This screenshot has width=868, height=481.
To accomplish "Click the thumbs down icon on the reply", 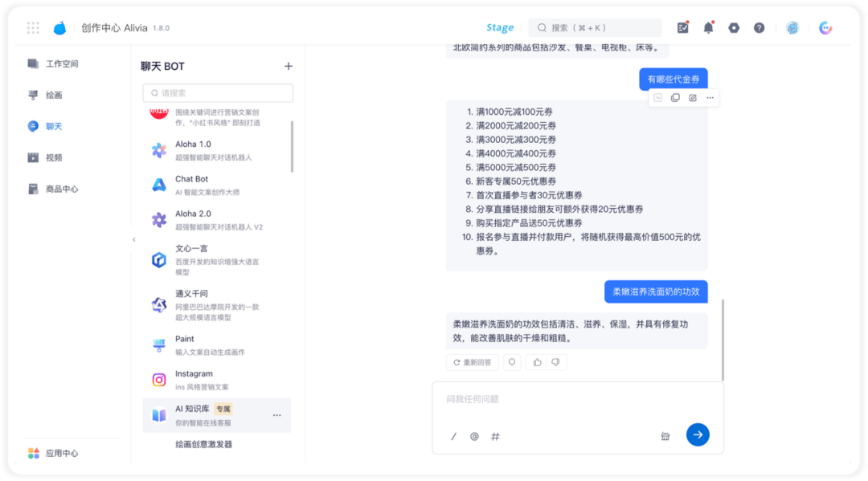I will (x=555, y=362).
